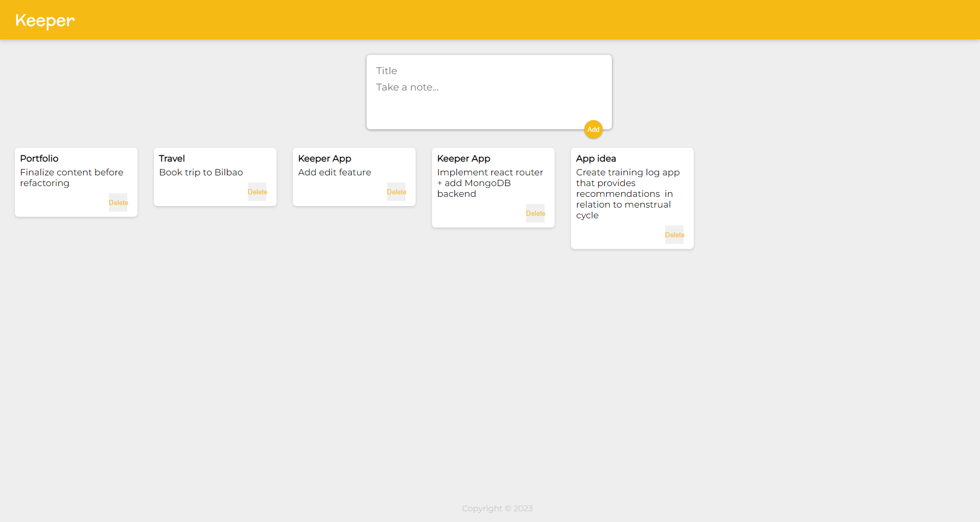Click the Keeper App title above 'Implement react router'
980x522 pixels.
tap(464, 158)
